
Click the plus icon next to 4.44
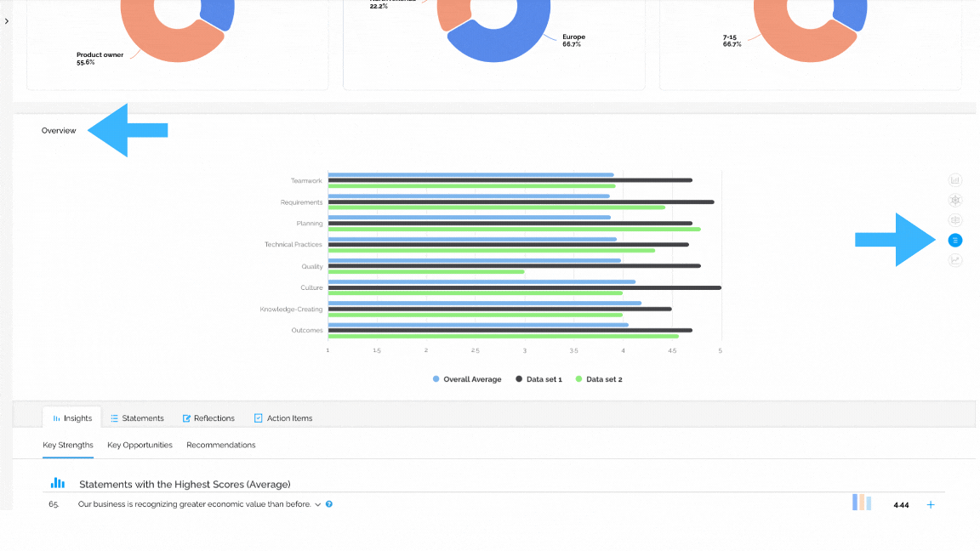(931, 505)
